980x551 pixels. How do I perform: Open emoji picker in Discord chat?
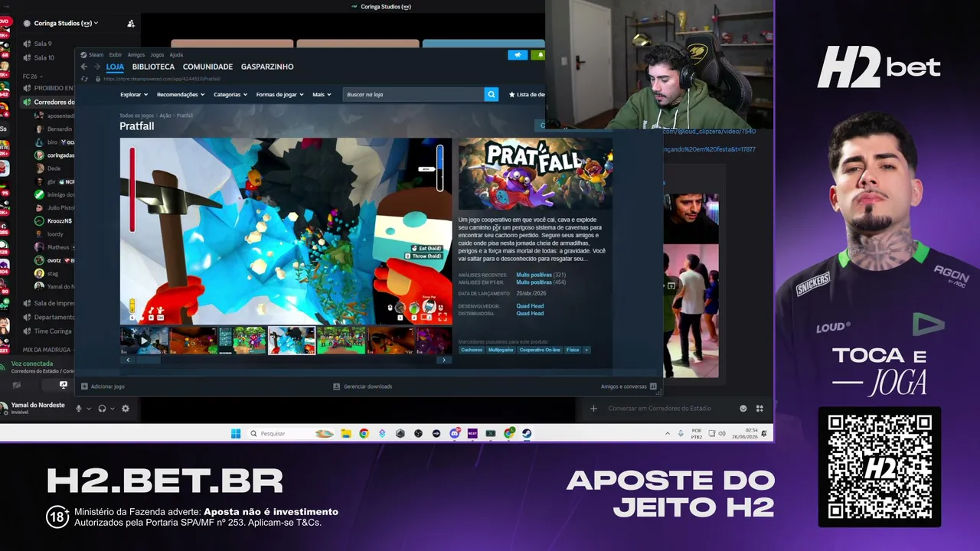pos(743,409)
